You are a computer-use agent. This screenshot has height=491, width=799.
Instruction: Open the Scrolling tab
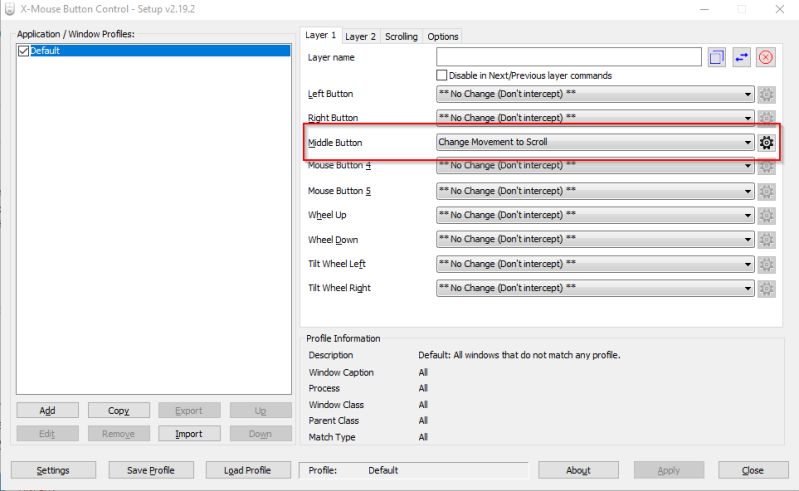tap(401, 37)
